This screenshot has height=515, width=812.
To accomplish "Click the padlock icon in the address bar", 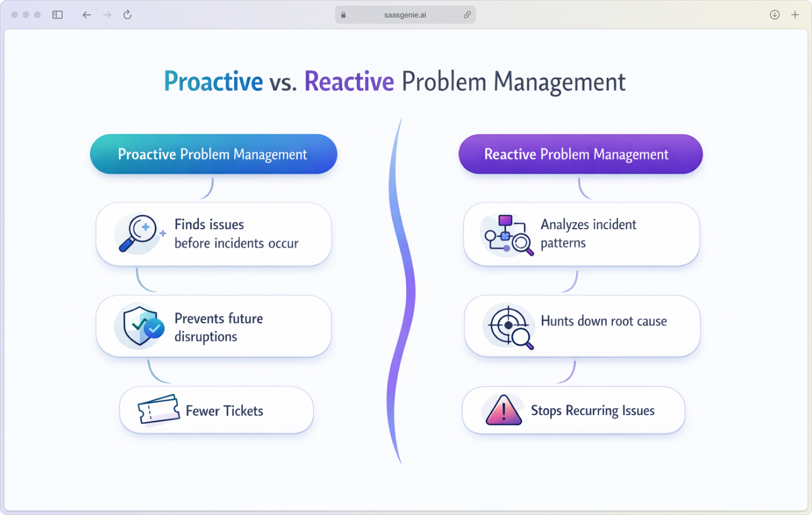I will (343, 15).
